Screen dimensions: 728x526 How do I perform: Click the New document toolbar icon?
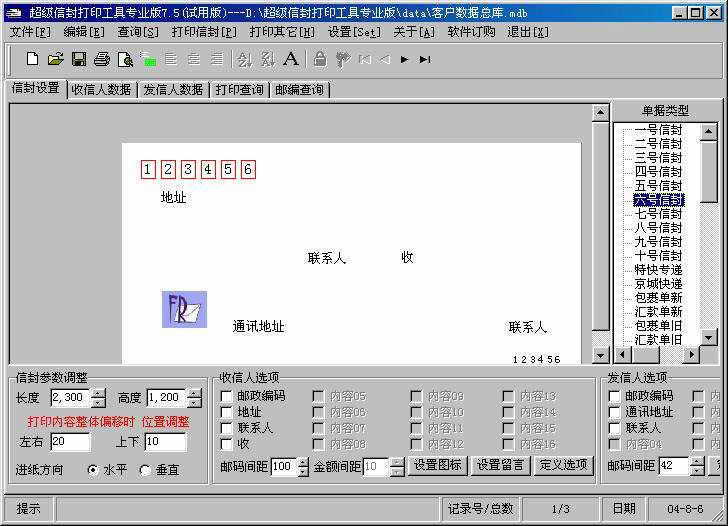(x=32, y=59)
